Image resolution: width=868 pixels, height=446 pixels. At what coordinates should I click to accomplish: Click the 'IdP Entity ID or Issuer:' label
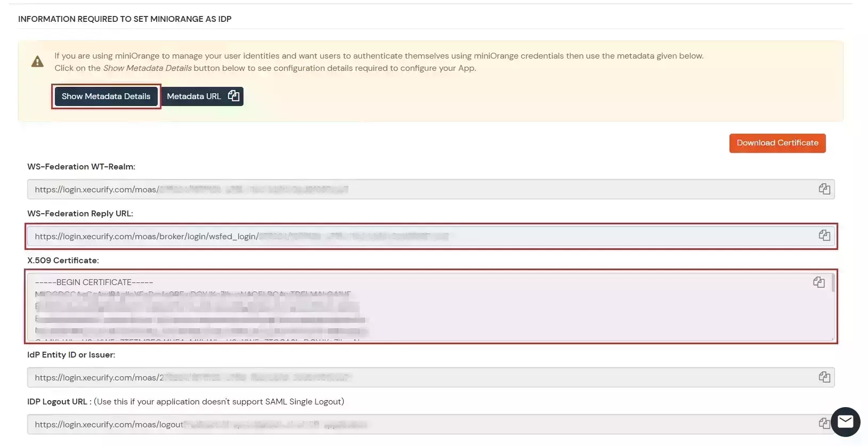click(71, 355)
